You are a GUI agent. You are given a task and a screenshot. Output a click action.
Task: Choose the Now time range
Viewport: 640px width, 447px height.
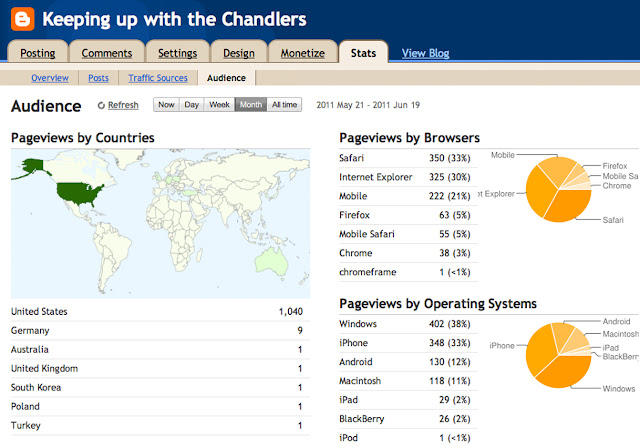coord(166,105)
